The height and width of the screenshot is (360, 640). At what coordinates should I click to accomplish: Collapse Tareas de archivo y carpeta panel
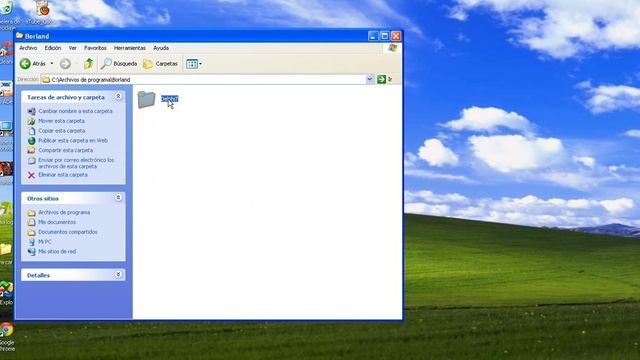click(x=118, y=97)
